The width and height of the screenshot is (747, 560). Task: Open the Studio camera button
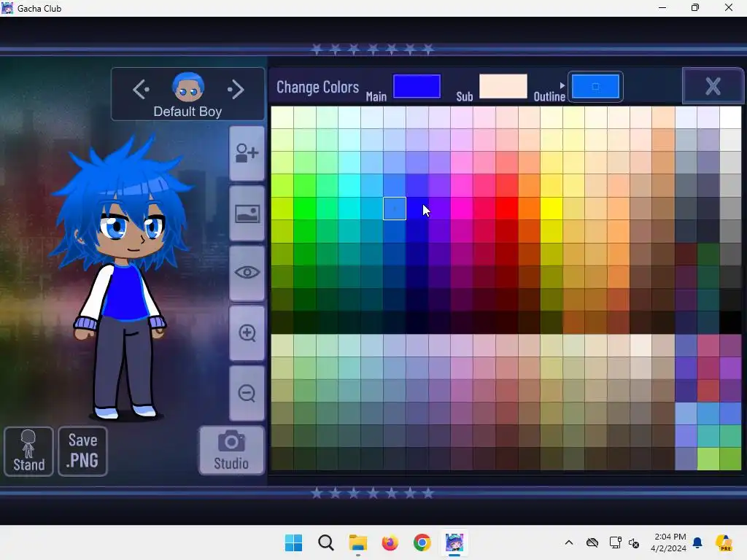(x=231, y=451)
